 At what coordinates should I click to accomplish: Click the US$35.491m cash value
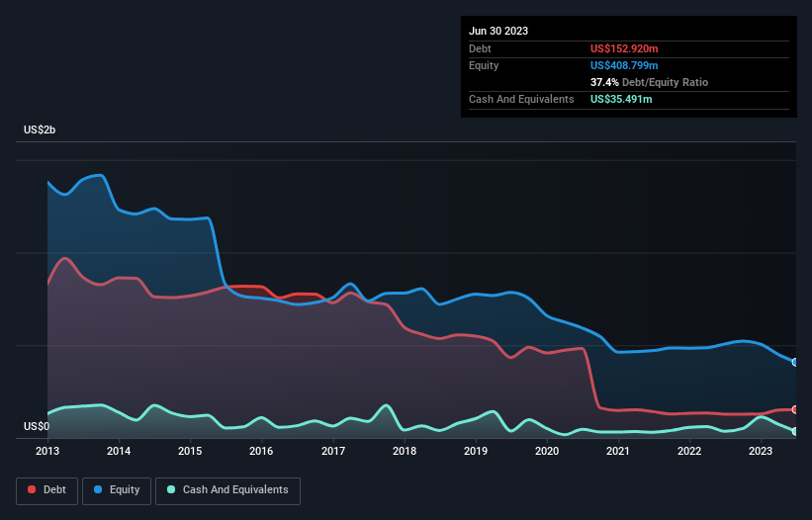(621, 99)
